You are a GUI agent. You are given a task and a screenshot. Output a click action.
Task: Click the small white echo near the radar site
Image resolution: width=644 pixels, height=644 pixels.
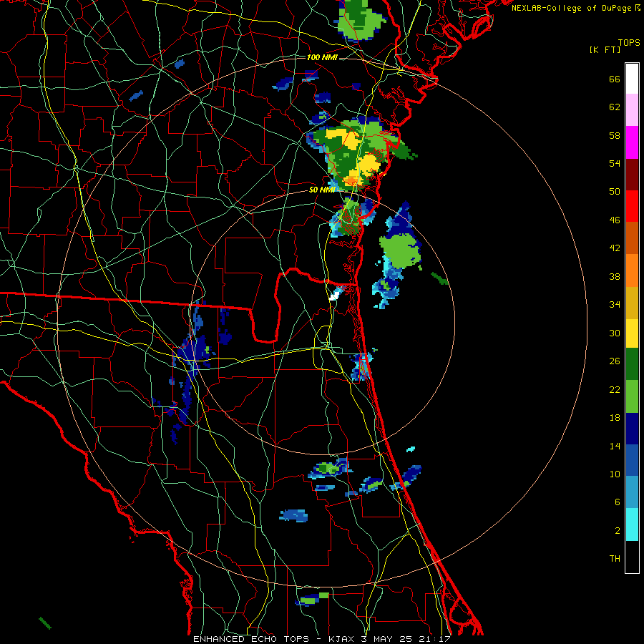click(x=335, y=295)
